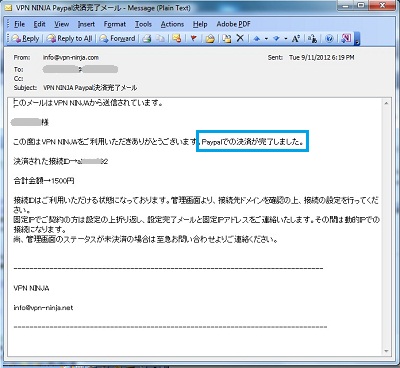Click the signature text 'VPN NINJA'
This screenshot has width=400, height=368.
31,288
